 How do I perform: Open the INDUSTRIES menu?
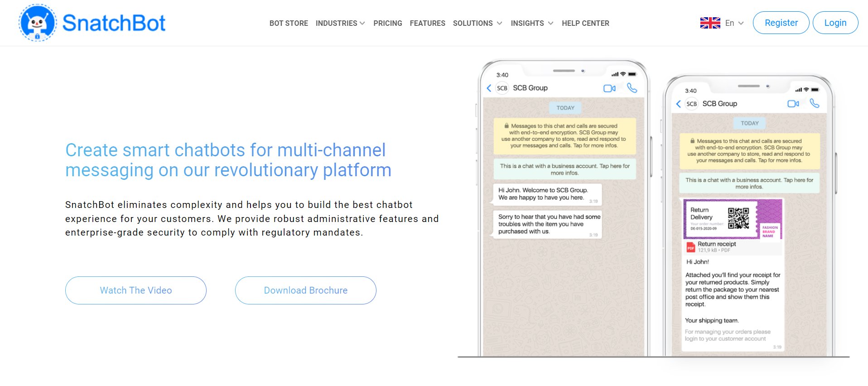336,23
